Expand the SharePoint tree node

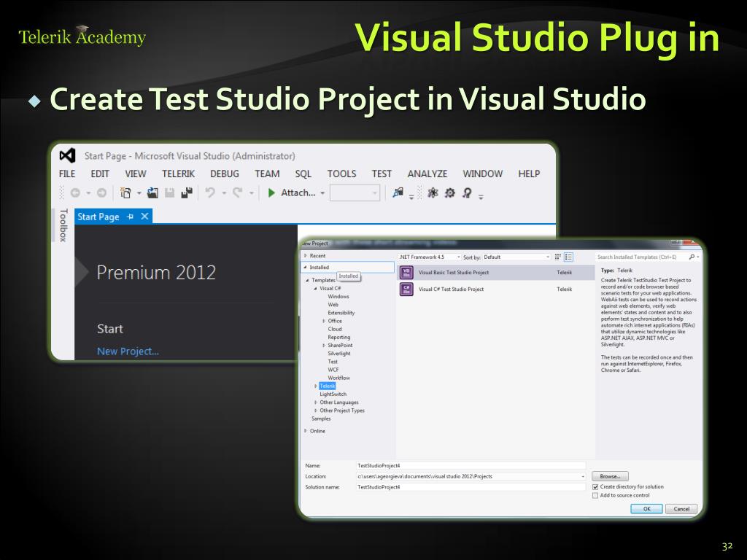coord(324,345)
